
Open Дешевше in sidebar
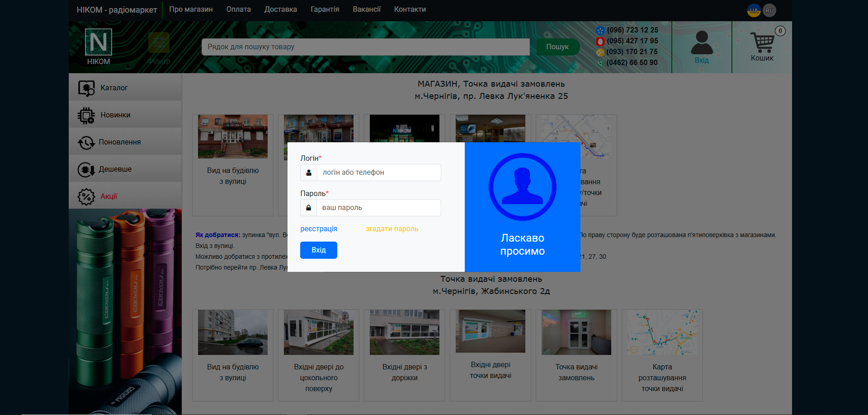(x=125, y=169)
